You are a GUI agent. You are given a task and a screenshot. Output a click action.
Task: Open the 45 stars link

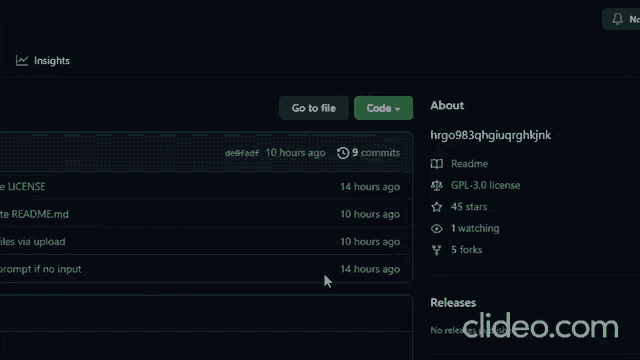pos(469,207)
